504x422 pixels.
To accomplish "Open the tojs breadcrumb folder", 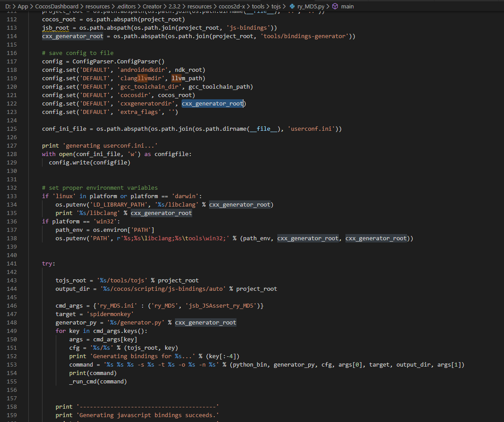I will point(276,7).
